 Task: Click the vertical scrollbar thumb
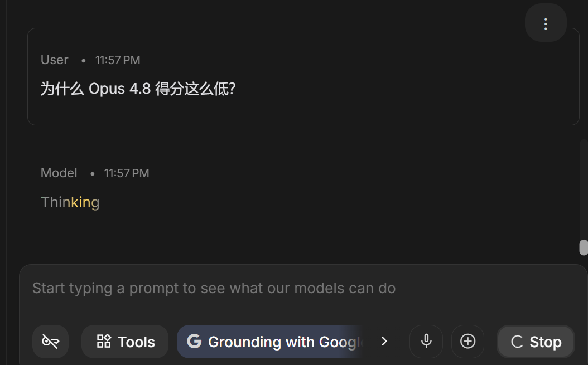pyautogui.click(x=584, y=247)
